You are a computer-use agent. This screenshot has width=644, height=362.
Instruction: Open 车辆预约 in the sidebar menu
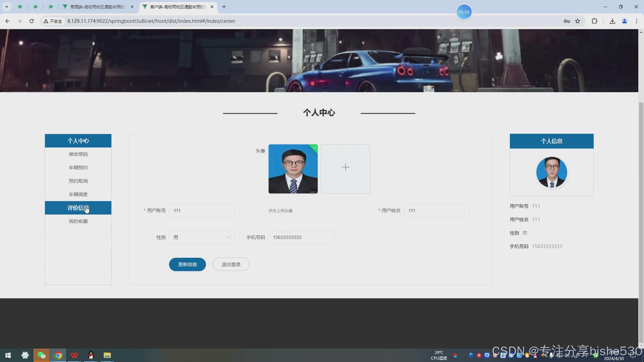(x=78, y=168)
